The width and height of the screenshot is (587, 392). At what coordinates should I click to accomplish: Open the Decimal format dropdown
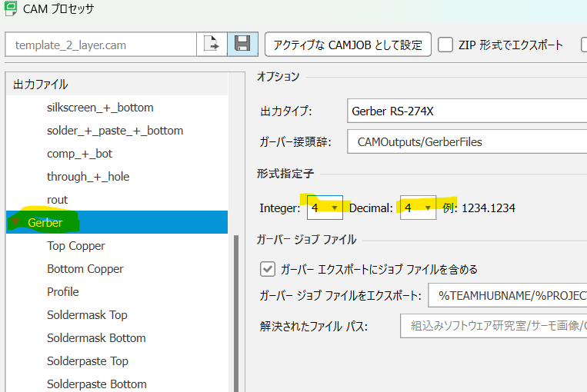(418, 208)
